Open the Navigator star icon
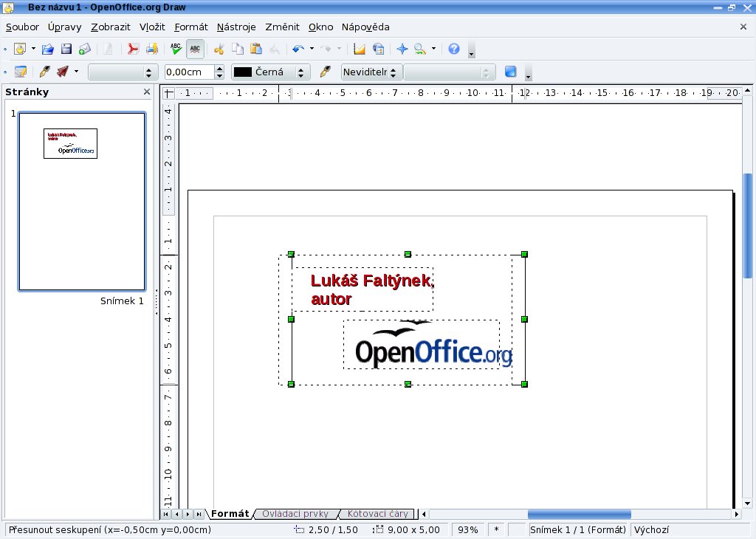 point(402,49)
